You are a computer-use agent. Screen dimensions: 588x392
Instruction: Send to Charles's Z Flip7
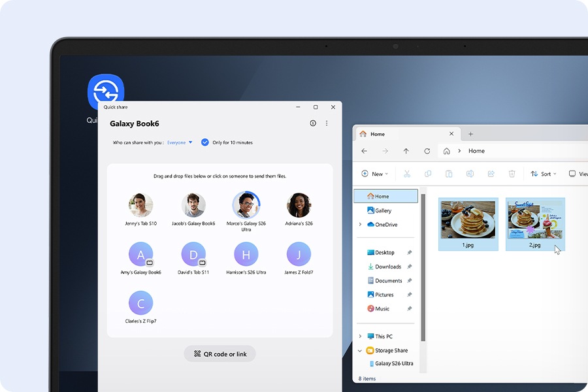click(140, 307)
